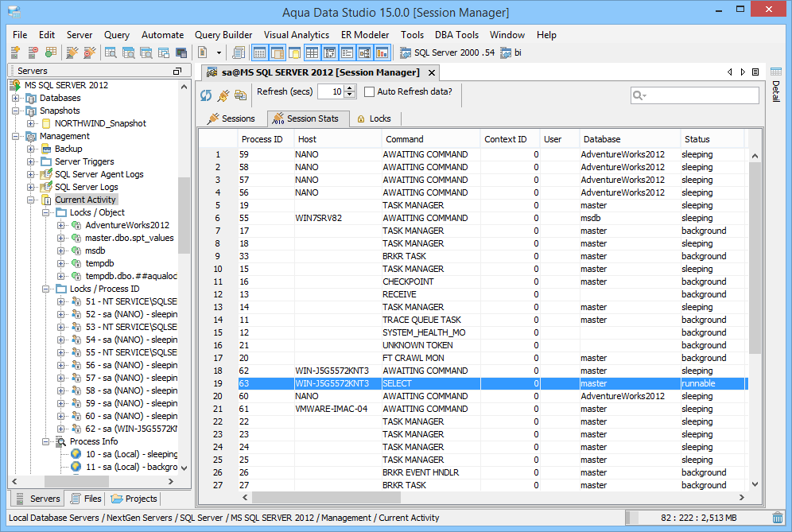Toggle the second panel layout button with sidebar

point(278,52)
